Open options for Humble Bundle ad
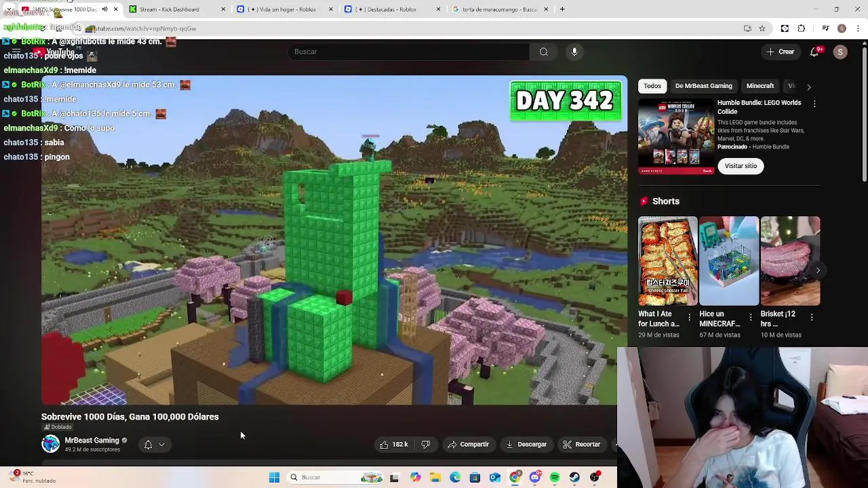 point(814,104)
